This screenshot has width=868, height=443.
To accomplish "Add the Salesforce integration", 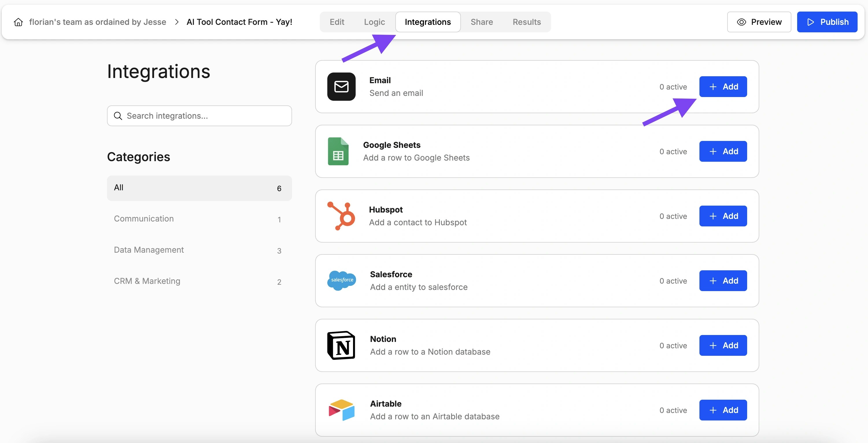I will tap(723, 280).
